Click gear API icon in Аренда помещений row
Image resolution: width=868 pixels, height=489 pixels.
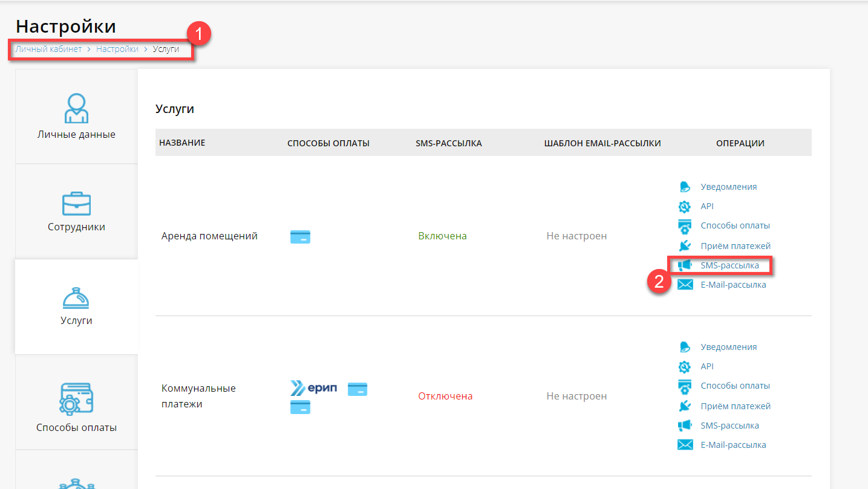pyautogui.click(x=685, y=206)
